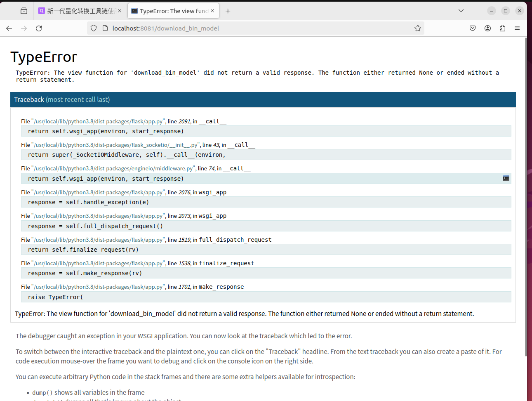
Task: Open the Pocket save icon
Action: click(x=473, y=28)
